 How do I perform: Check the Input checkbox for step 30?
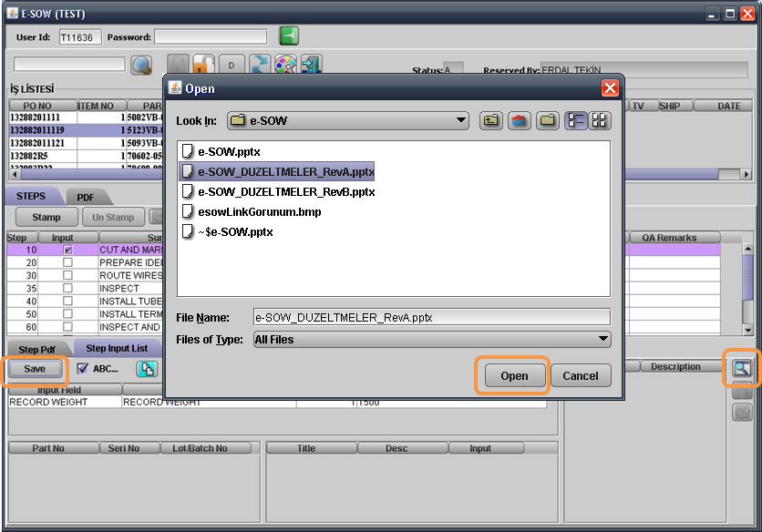[67, 275]
